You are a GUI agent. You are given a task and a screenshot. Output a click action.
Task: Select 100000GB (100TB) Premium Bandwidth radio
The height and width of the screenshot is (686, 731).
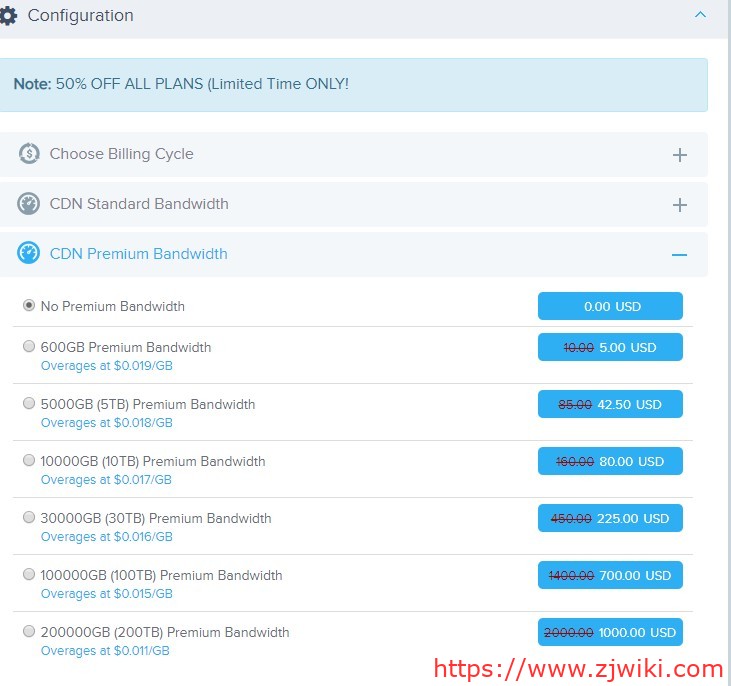point(29,575)
